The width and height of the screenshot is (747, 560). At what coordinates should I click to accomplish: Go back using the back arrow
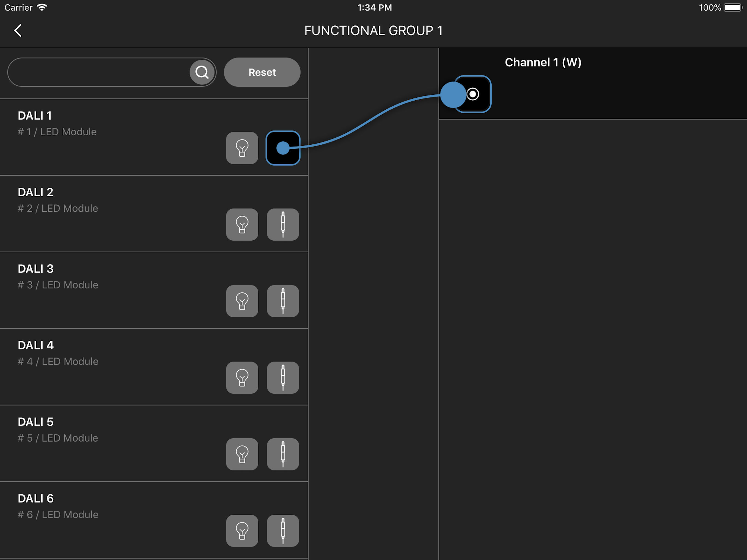pos(18,30)
